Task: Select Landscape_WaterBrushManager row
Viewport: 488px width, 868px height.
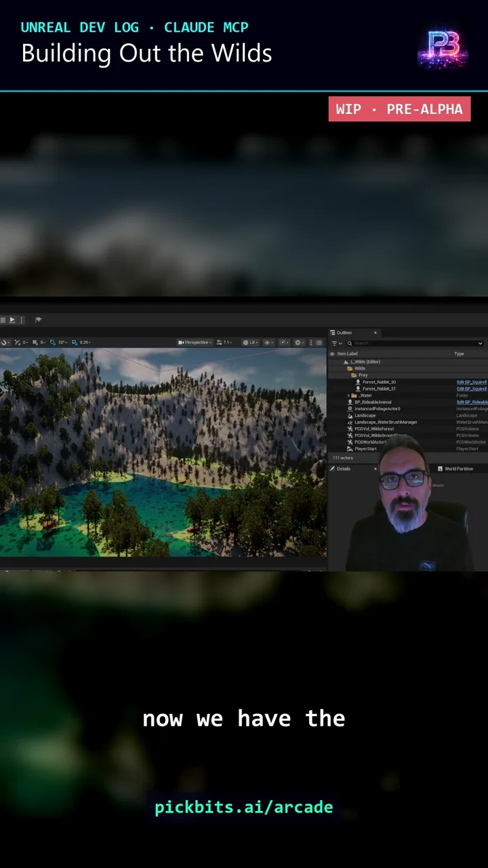Action: pyautogui.click(x=408, y=422)
